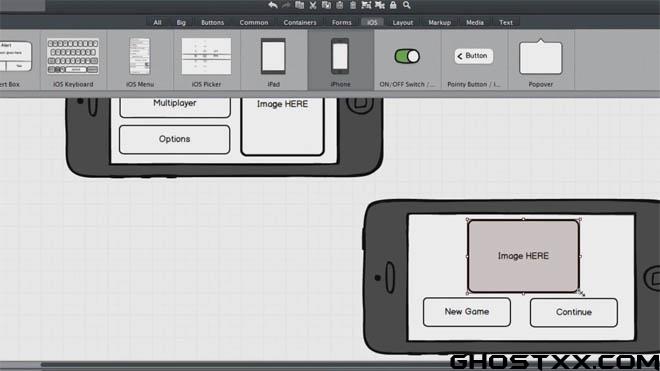Select the ON/OFF Switch component
Image resolution: width=660 pixels, height=371 pixels.
(407, 60)
